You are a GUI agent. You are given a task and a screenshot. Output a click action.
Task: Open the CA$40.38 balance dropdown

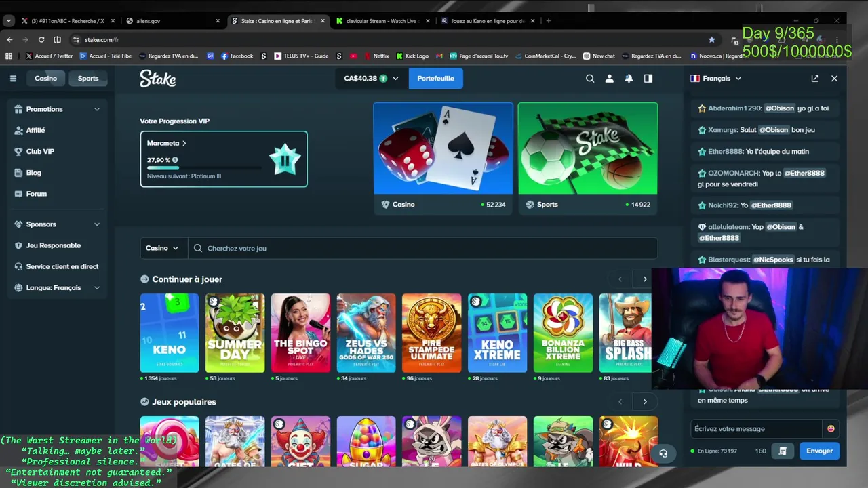[372, 79]
